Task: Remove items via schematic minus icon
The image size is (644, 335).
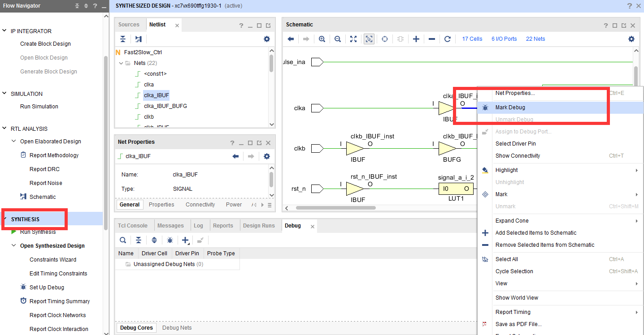Action: point(432,39)
